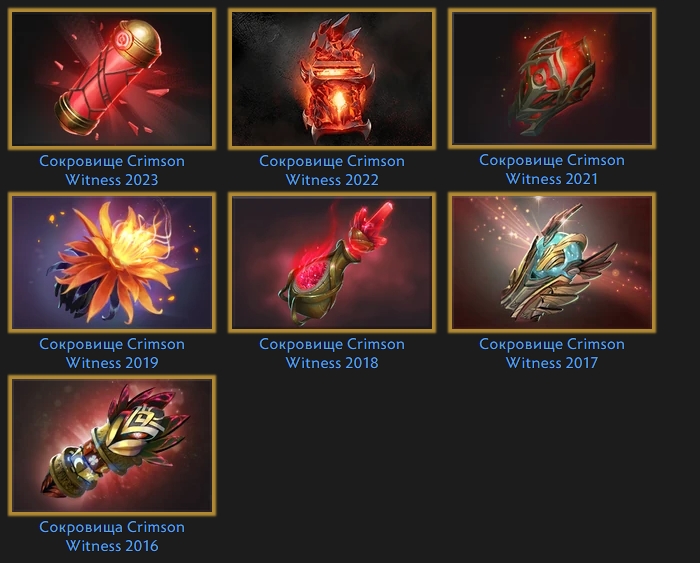Image resolution: width=700 pixels, height=563 pixels.
Task: Follow the Сокровище Crimson Witness 2022 text link
Action: pyautogui.click(x=332, y=170)
